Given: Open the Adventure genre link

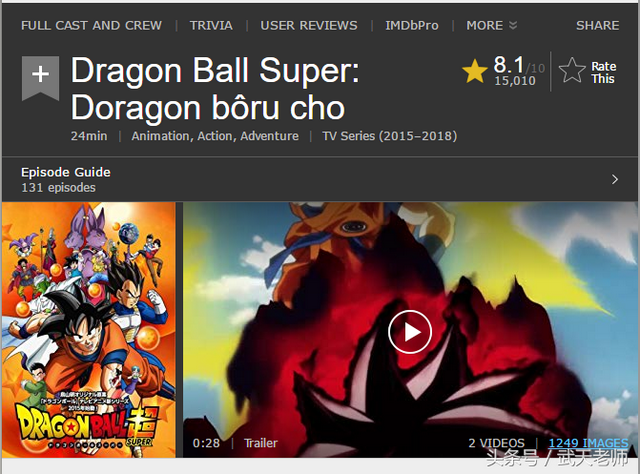Looking at the screenshot, I should [269, 136].
